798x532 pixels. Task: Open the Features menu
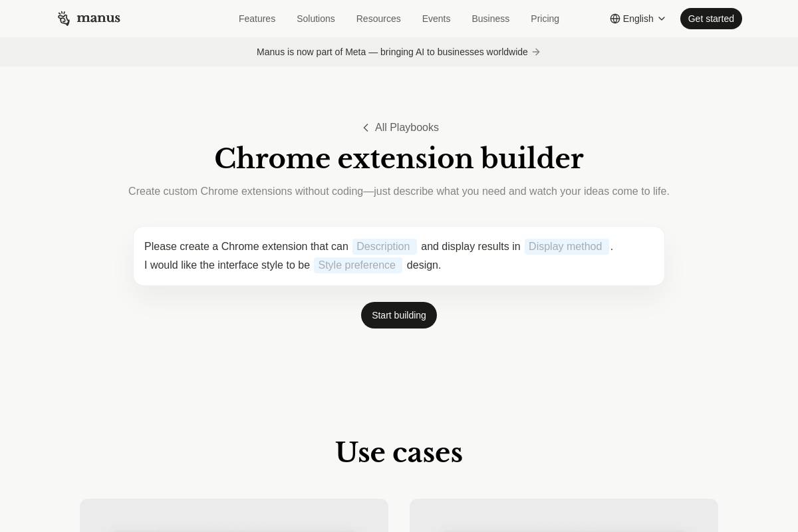coord(257,19)
